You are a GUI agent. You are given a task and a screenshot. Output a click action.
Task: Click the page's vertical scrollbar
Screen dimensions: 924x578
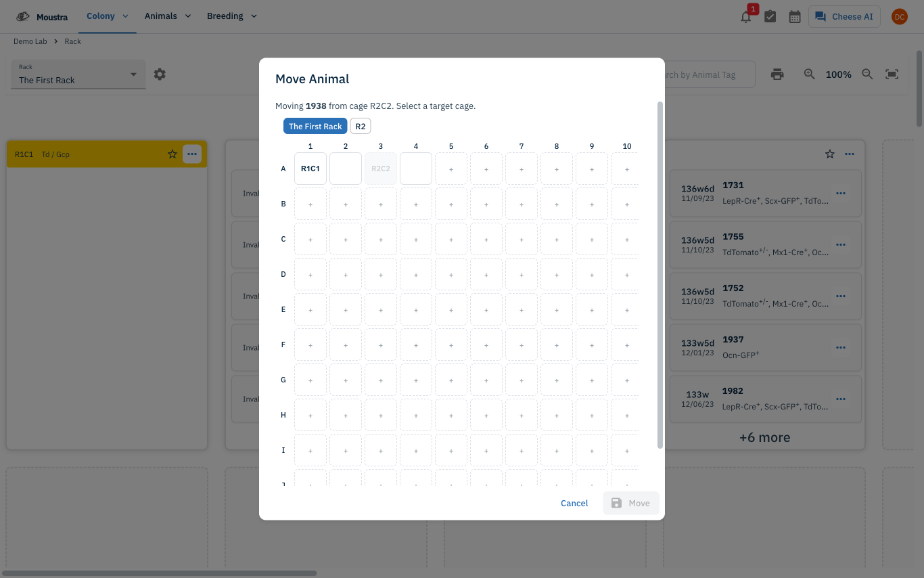tap(919, 88)
